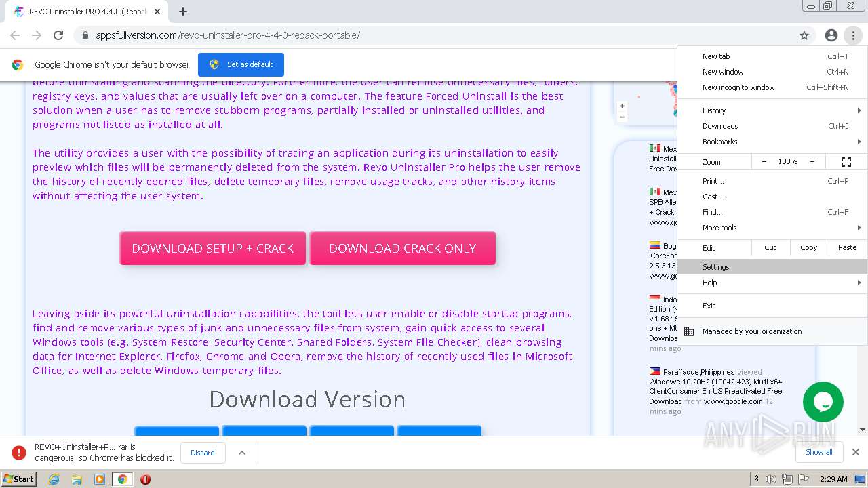
Task: Expand the Bookmarks submenu
Action: pos(772,142)
